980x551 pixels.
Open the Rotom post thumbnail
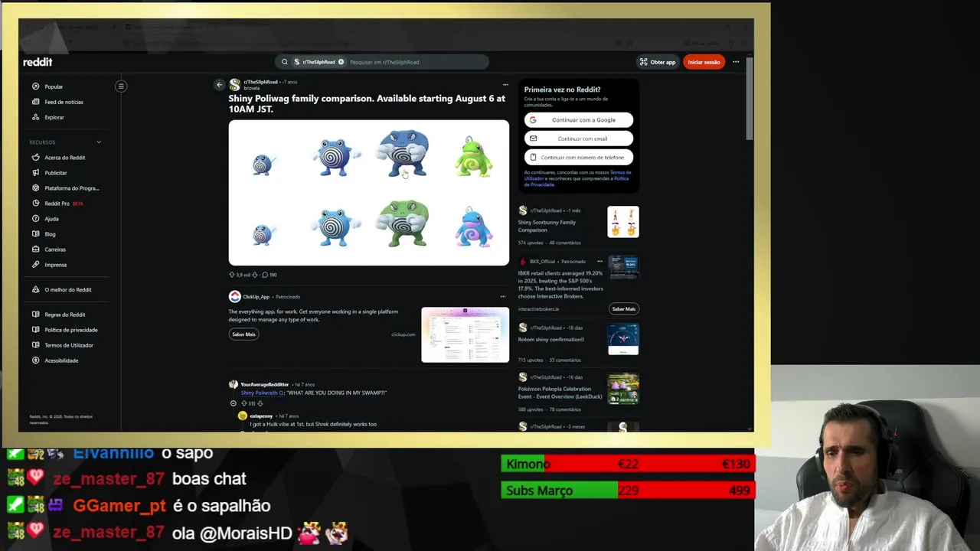[x=623, y=340]
